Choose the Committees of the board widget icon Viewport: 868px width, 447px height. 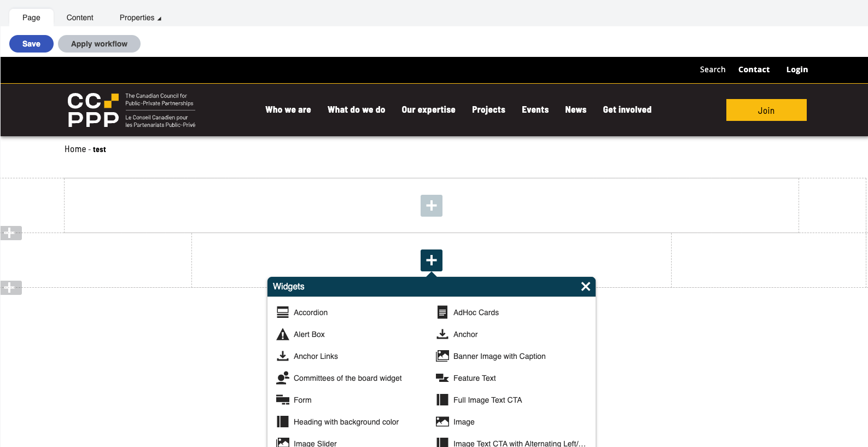(x=282, y=378)
